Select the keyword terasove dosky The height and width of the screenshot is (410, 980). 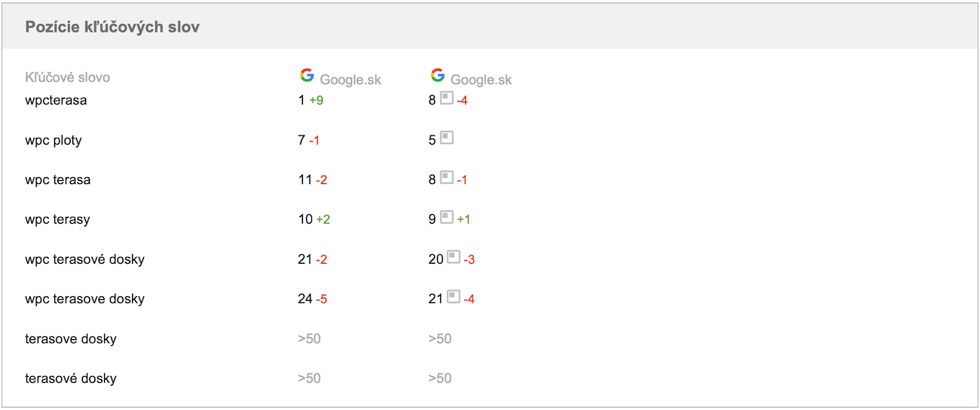click(71, 339)
